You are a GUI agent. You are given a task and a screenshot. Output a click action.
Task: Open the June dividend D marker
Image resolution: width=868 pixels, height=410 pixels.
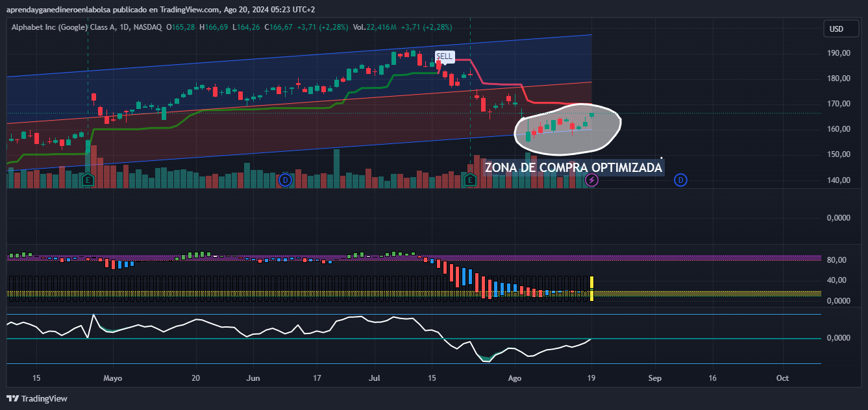(285, 180)
